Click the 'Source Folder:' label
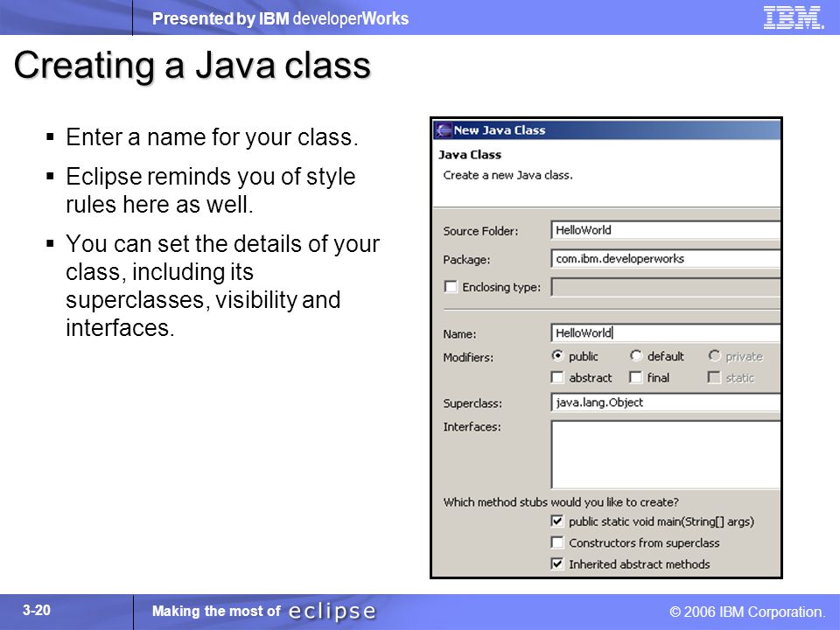 tap(480, 231)
